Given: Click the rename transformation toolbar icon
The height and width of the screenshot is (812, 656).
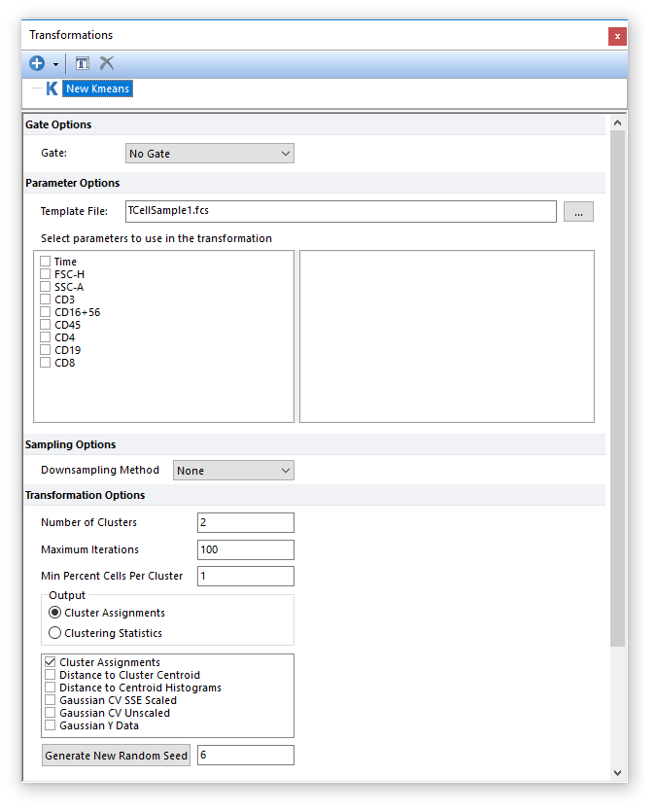Looking at the screenshot, I should tap(83, 64).
